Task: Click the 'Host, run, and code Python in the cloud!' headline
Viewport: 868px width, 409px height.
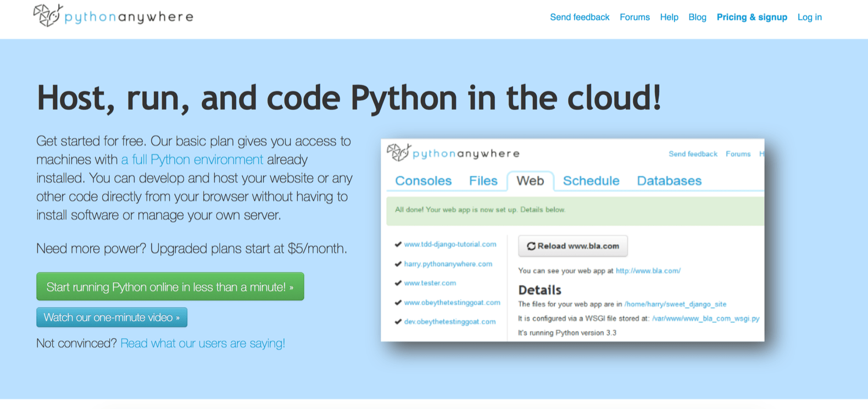Action: point(349,99)
